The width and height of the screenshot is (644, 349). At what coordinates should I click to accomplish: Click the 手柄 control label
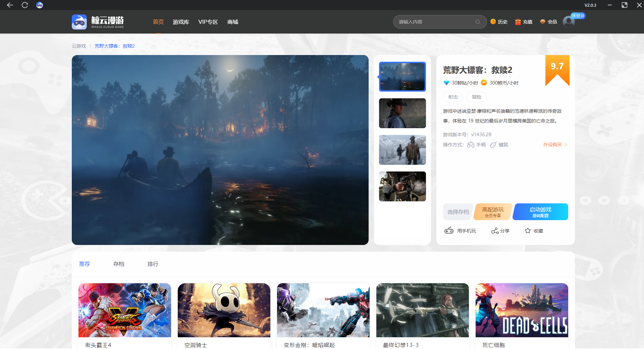tap(481, 145)
